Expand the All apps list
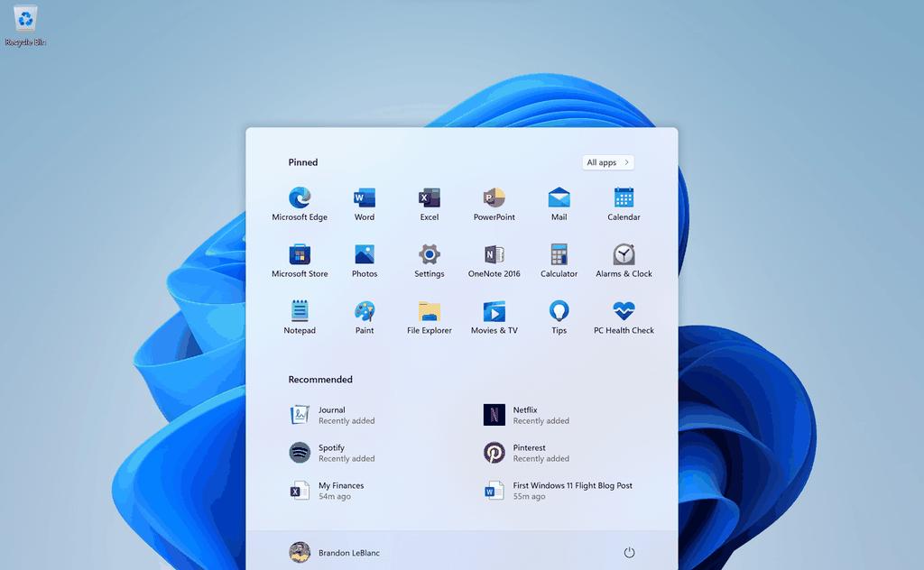924x570 pixels. click(x=607, y=162)
